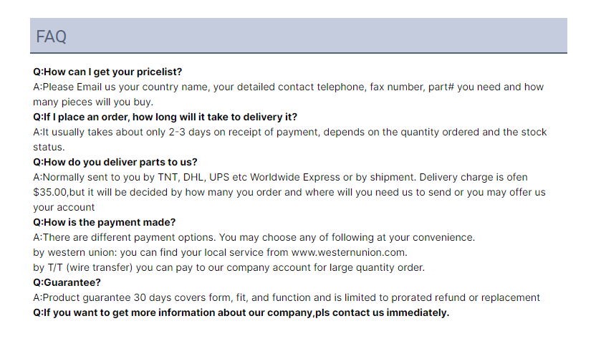Click the word 'status.' under delivery answer
The width and height of the screenshot is (596, 364).
(49, 147)
